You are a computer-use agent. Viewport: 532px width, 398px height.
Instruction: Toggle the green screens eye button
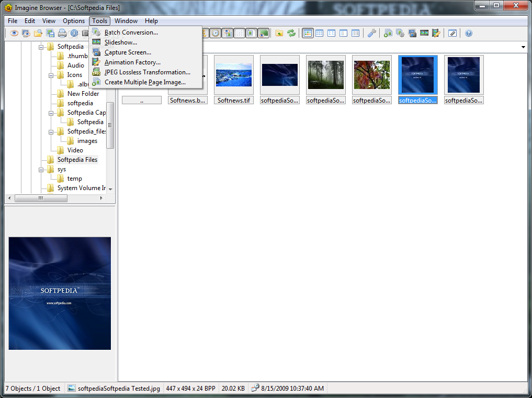[x=263, y=34]
